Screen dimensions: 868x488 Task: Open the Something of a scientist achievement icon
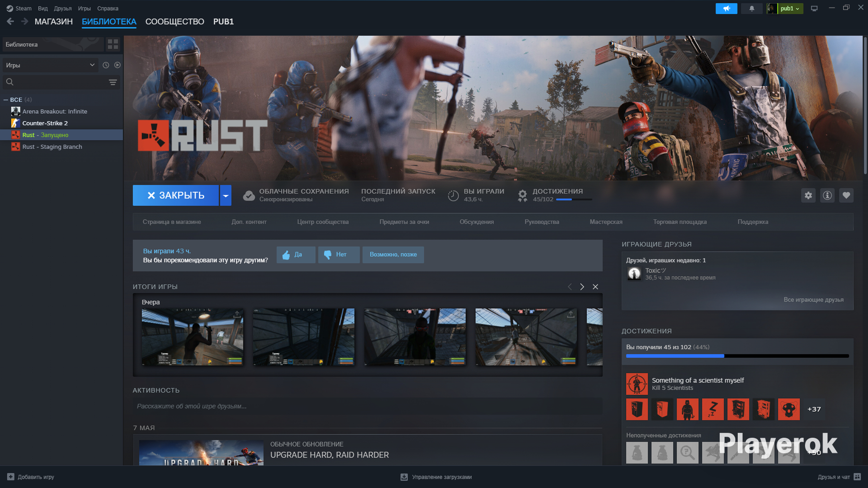[637, 384]
